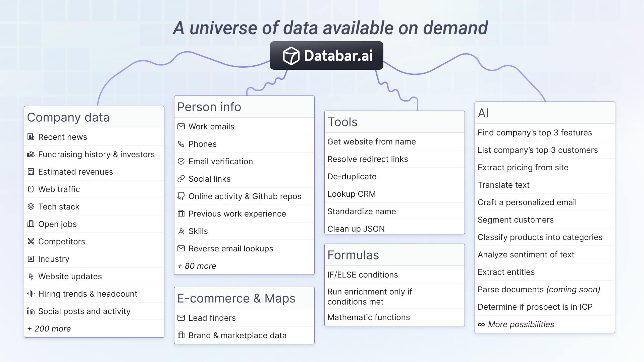This screenshot has height=362, width=644.
Task: Click the layers icon beside Tech stack
Action: (x=31, y=206)
